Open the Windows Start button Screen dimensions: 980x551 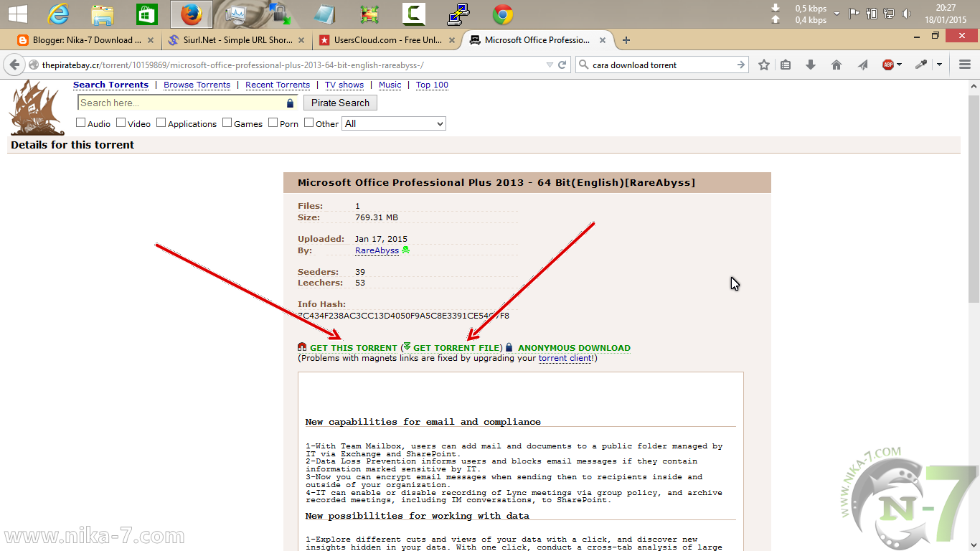(18, 14)
